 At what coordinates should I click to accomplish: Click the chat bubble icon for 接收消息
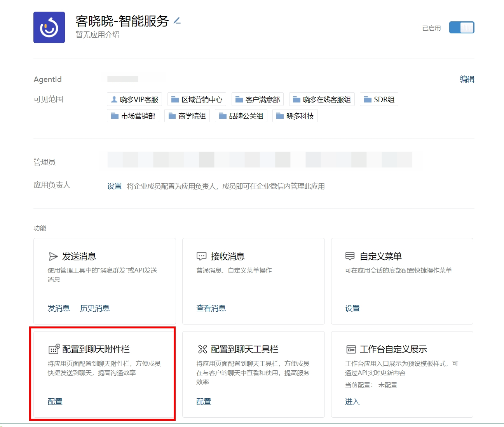pyautogui.click(x=202, y=256)
